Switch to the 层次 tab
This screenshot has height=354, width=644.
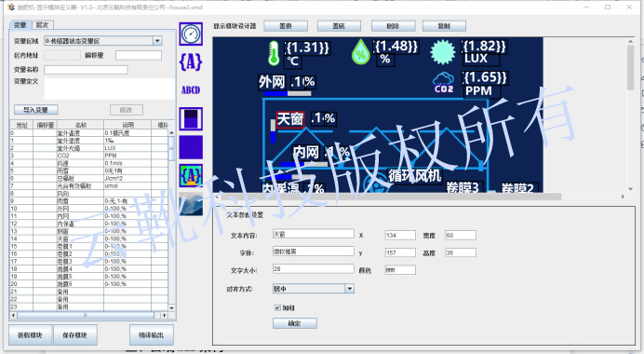click(x=42, y=25)
